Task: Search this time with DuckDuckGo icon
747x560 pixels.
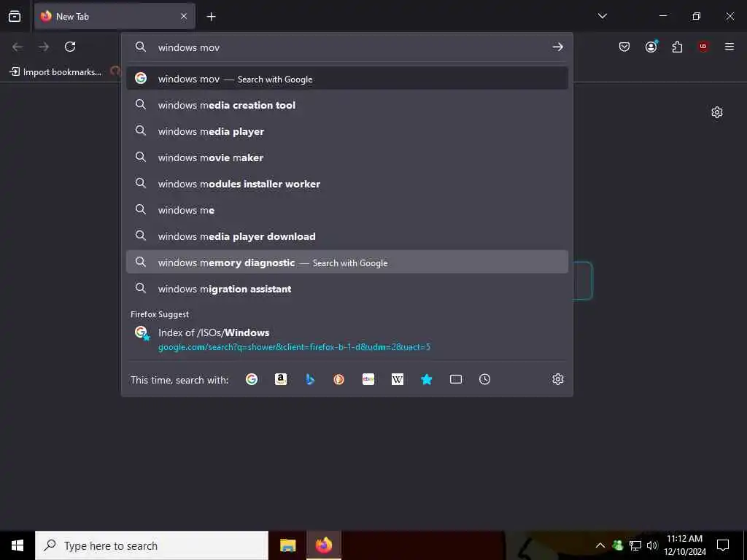Action: [x=338, y=379]
